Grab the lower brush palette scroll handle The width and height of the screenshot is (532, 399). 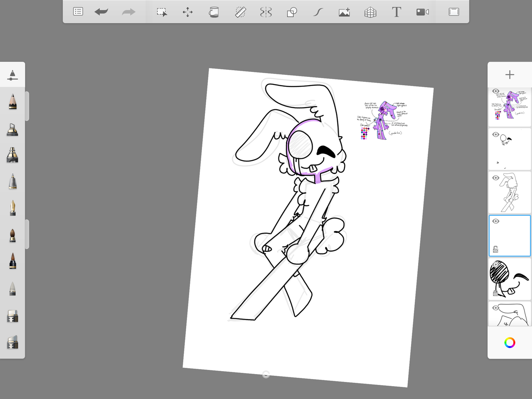27,234
